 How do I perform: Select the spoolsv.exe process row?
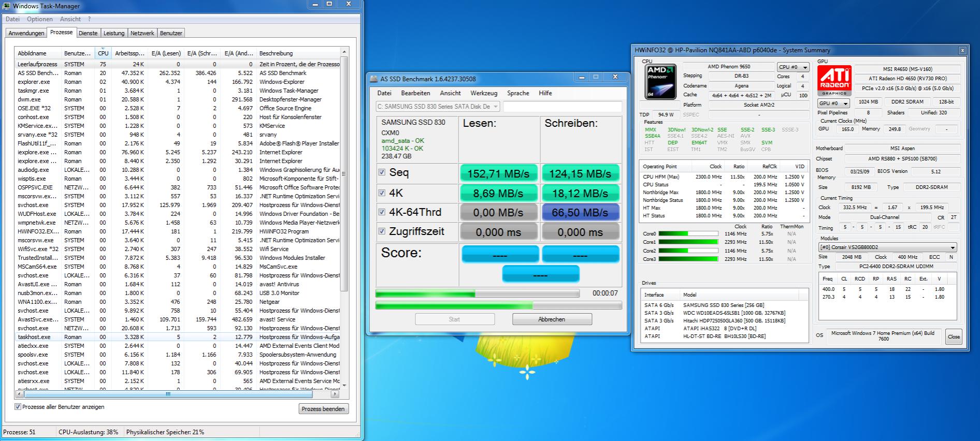(x=178, y=355)
